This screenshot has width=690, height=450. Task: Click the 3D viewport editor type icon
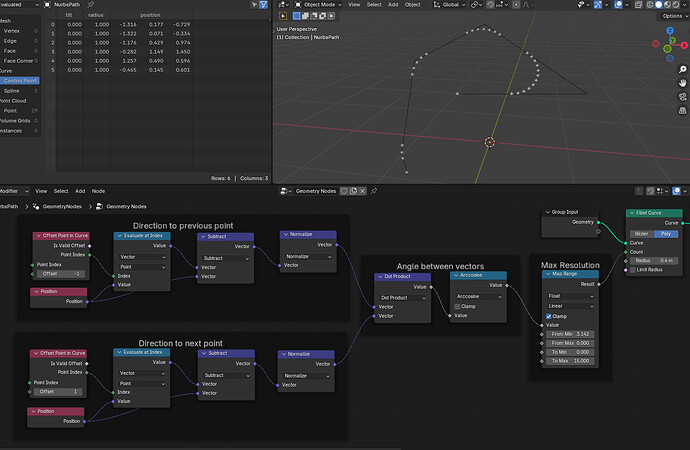coord(283,4)
